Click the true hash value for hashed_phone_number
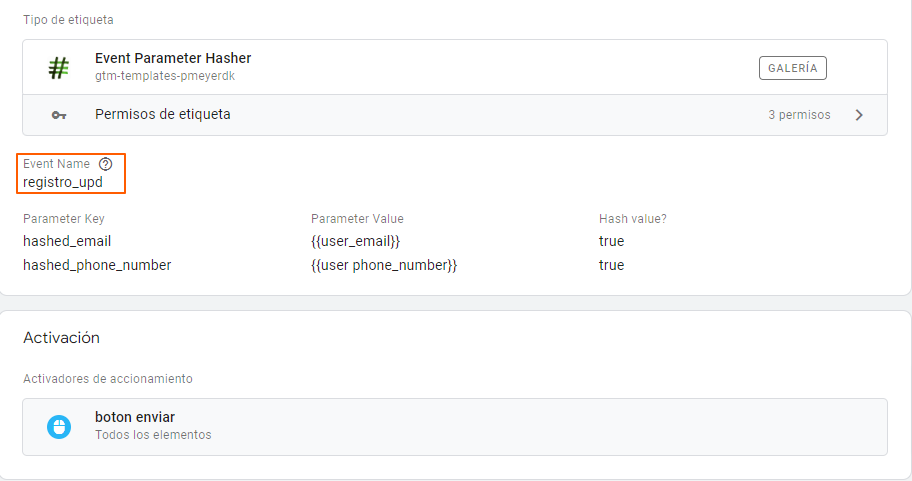This screenshot has width=912, height=481. coord(611,265)
